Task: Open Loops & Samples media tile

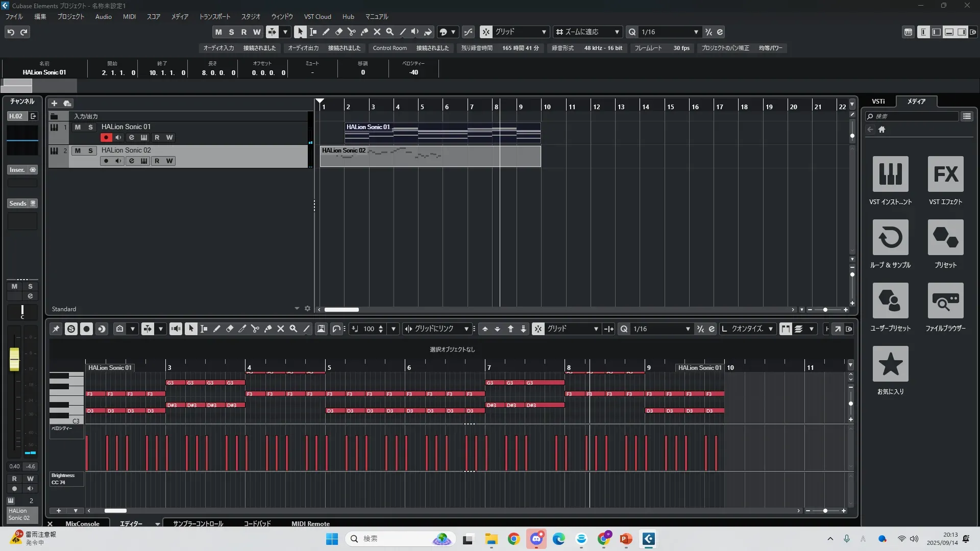Action: [x=890, y=238]
